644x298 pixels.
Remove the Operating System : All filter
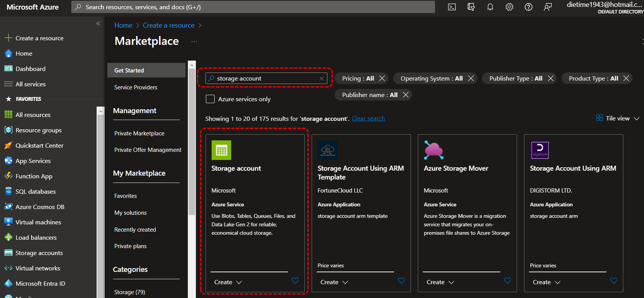point(471,78)
